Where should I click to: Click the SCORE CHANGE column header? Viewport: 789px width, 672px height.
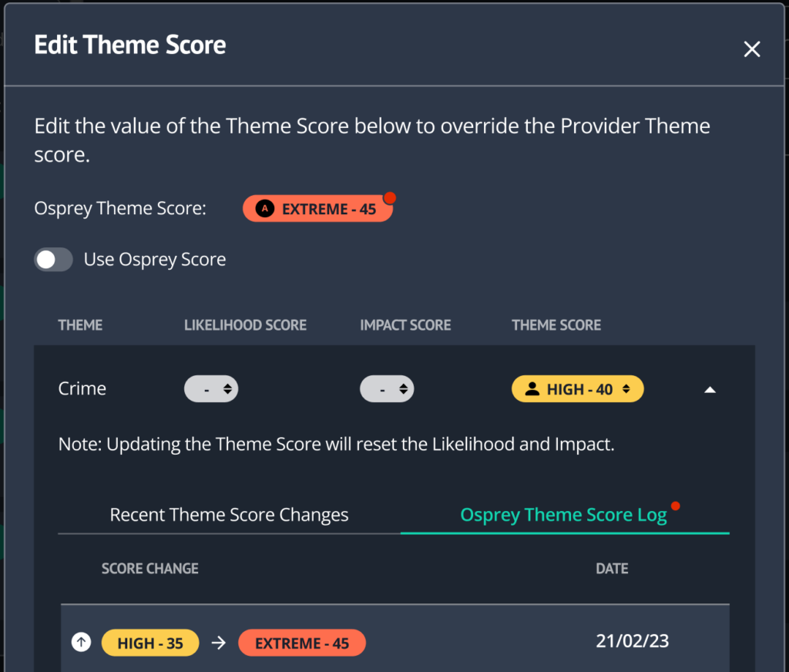(x=150, y=568)
